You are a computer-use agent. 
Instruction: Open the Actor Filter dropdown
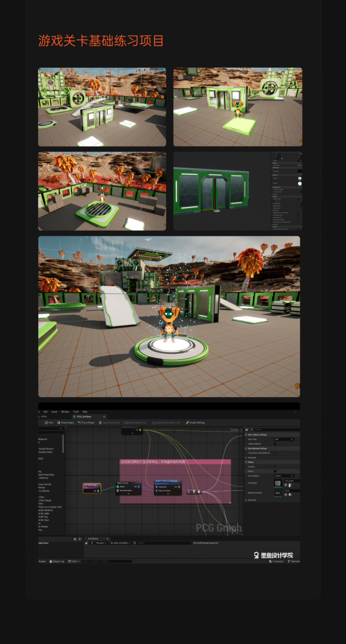coord(284,439)
